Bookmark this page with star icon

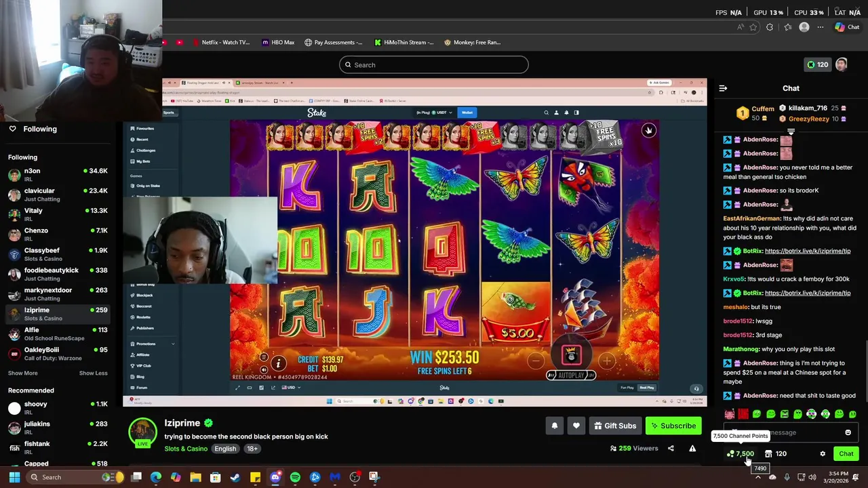(x=753, y=27)
